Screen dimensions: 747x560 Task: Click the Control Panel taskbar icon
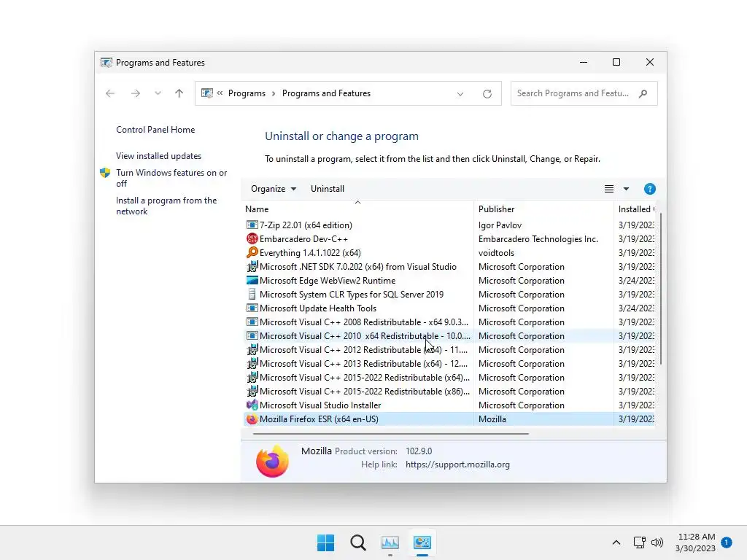coord(422,542)
